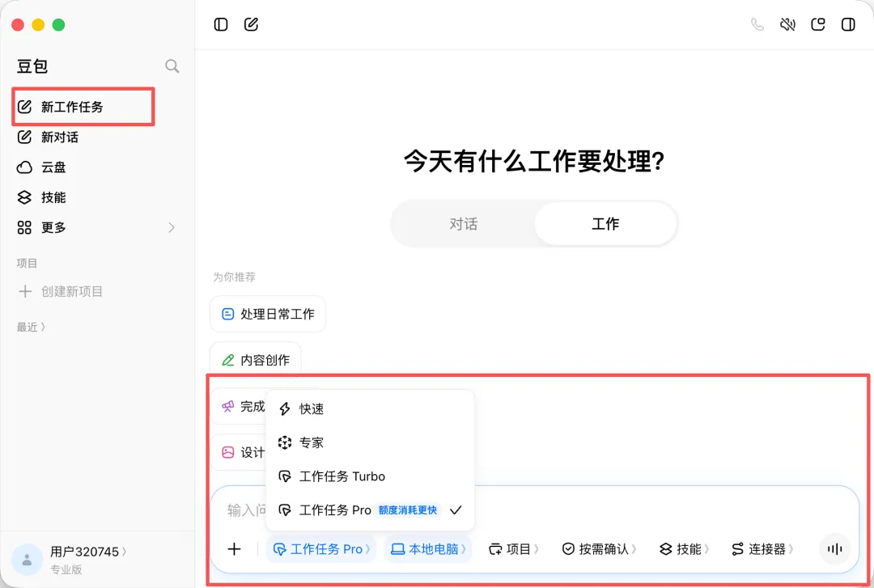Open the screenshot window icon at top right
The height and width of the screenshot is (588, 874).
817,24
